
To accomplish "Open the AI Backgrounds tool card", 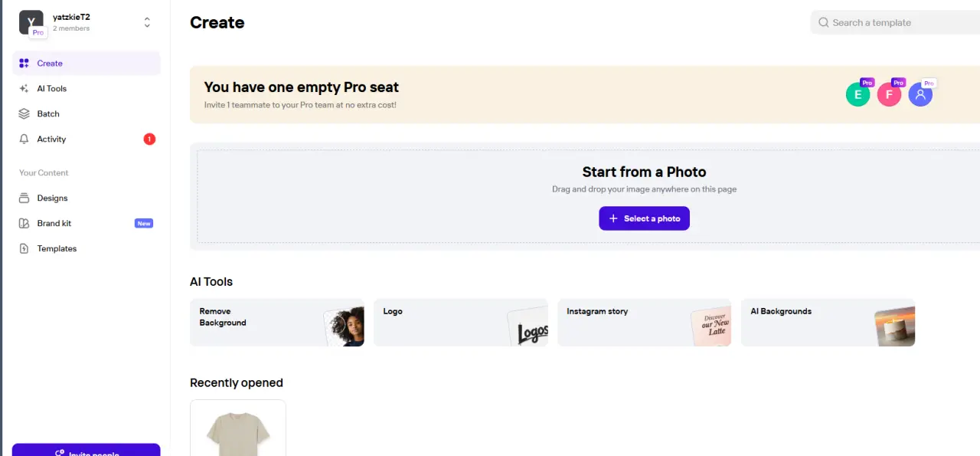I will 828,323.
